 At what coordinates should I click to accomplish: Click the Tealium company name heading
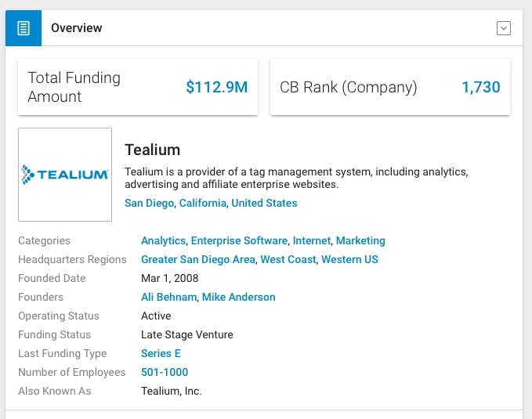(152, 150)
